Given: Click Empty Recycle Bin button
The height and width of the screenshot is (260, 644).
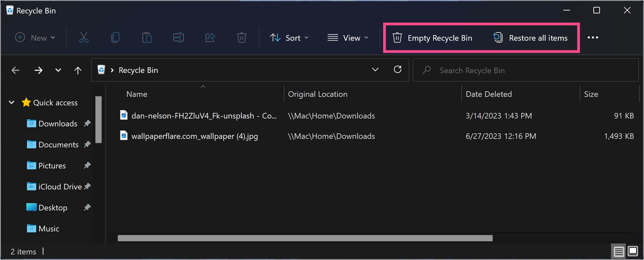Looking at the screenshot, I should [x=432, y=38].
